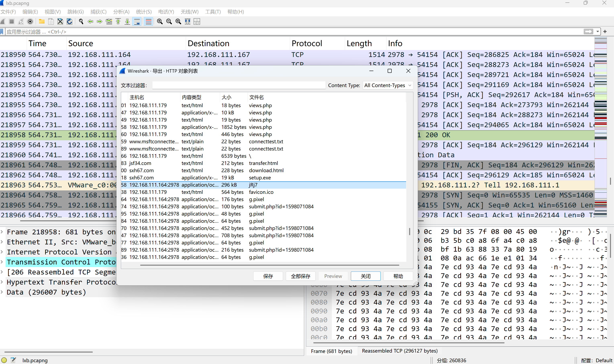Click the close capture file icon

(x=60, y=22)
